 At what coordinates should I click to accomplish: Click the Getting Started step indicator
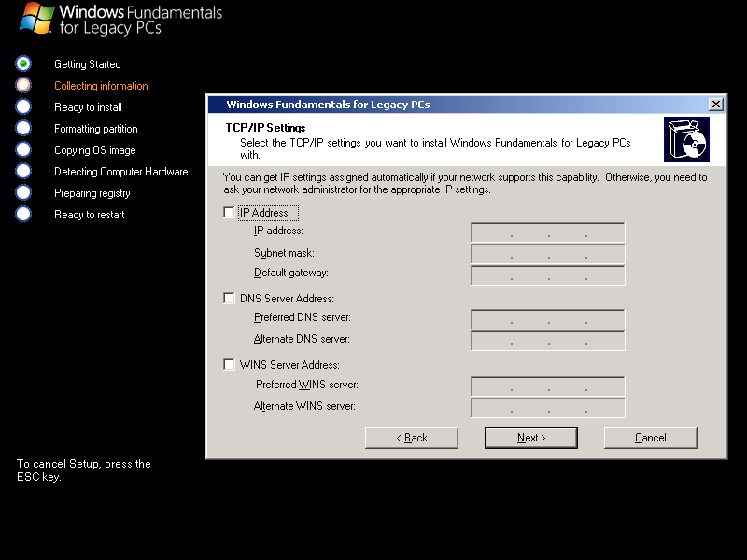click(23, 63)
